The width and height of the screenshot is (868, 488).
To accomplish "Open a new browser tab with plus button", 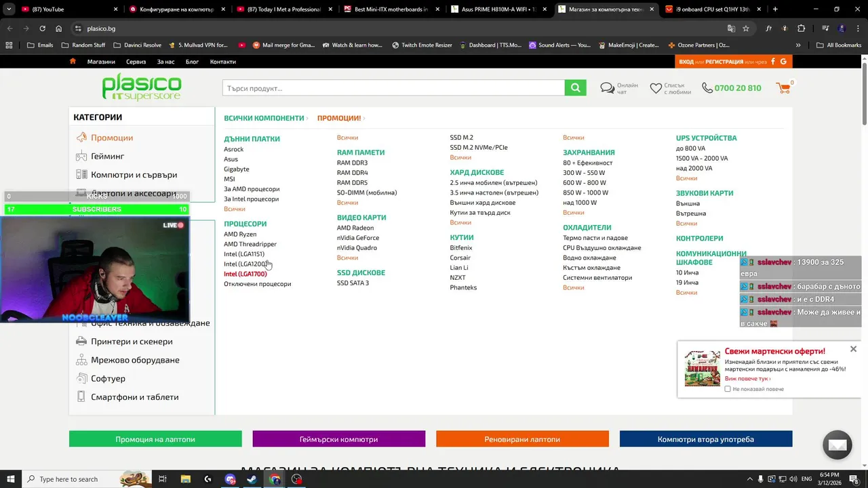I will (775, 9).
